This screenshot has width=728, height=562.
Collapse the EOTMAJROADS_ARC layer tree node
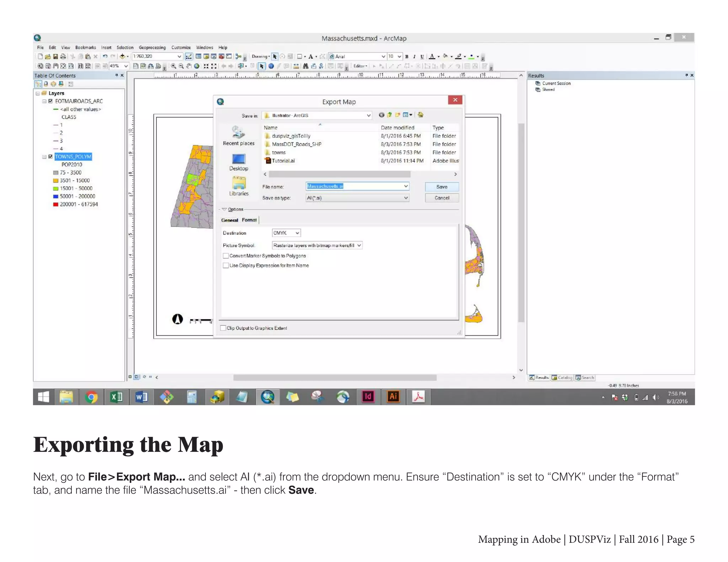[44, 101]
